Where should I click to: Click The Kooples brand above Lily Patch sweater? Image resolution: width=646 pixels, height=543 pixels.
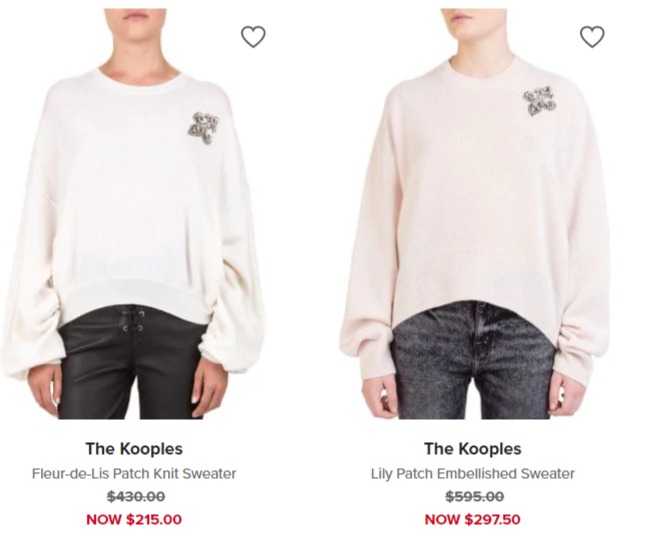[473, 449]
